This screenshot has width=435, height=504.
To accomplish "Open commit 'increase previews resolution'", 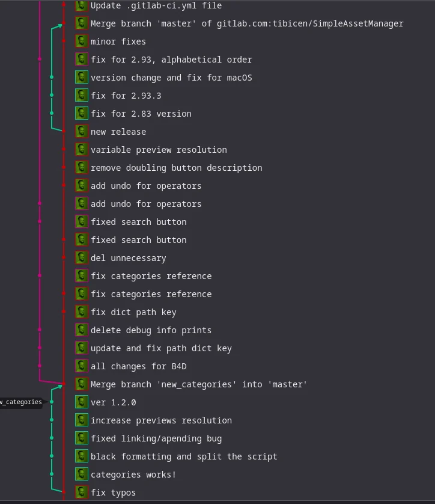I will (x=161, y=420).
